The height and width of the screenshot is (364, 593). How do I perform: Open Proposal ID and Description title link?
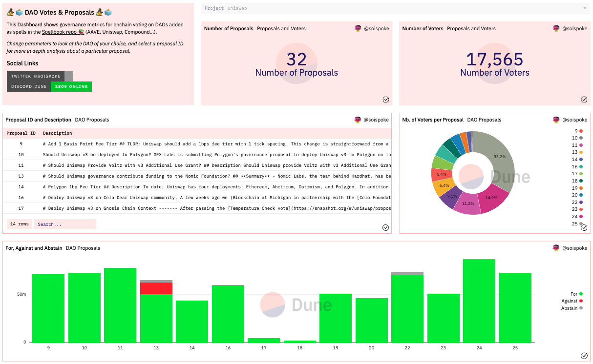tap(38, 120)
